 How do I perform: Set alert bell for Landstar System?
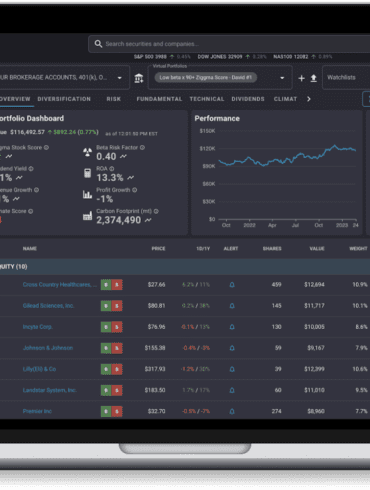pyautogui.click(x=232, y=390)
